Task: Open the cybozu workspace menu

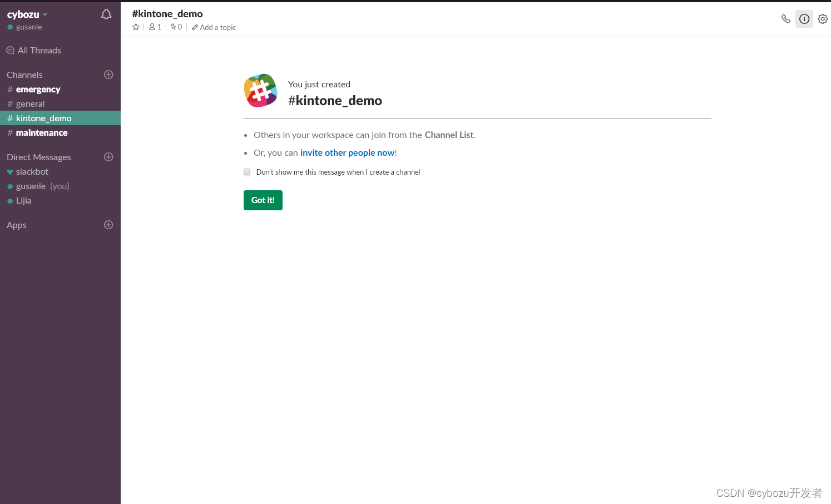Action: [27, 14]
